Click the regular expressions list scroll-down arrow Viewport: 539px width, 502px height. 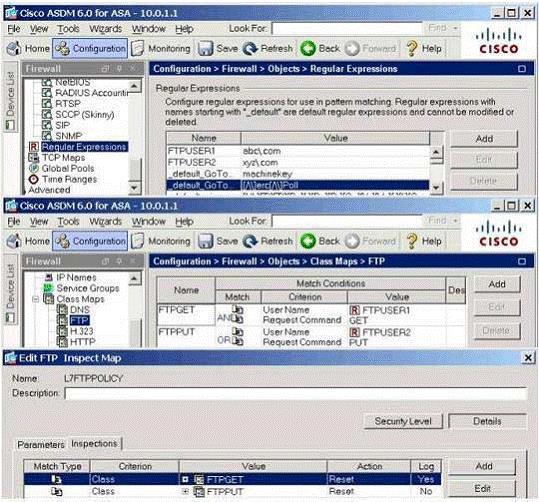point(436,188)
